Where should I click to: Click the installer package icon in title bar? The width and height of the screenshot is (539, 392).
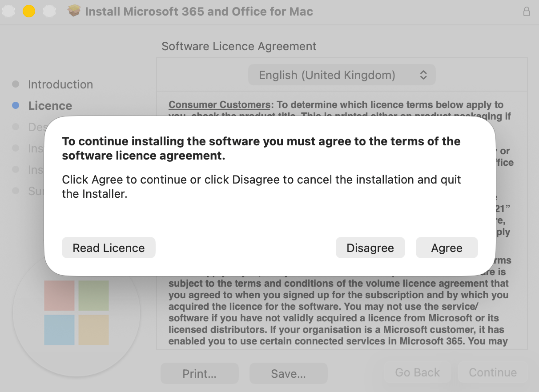click(x=74, y=11)
